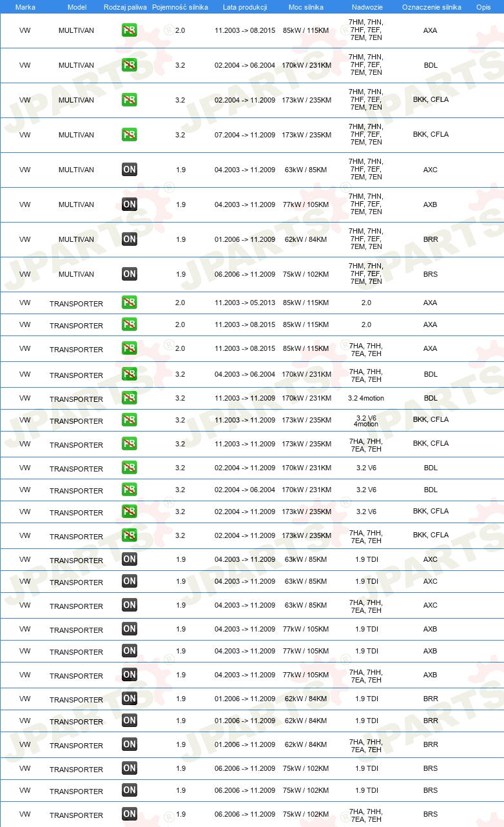Click the Oznaczenie silnika column header

(431, 7)
